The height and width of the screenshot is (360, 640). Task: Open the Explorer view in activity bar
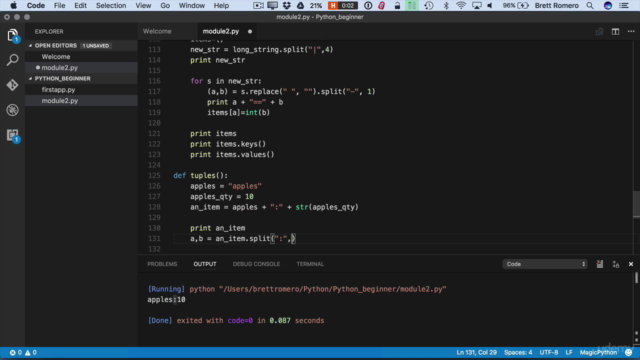coord(13,36)
